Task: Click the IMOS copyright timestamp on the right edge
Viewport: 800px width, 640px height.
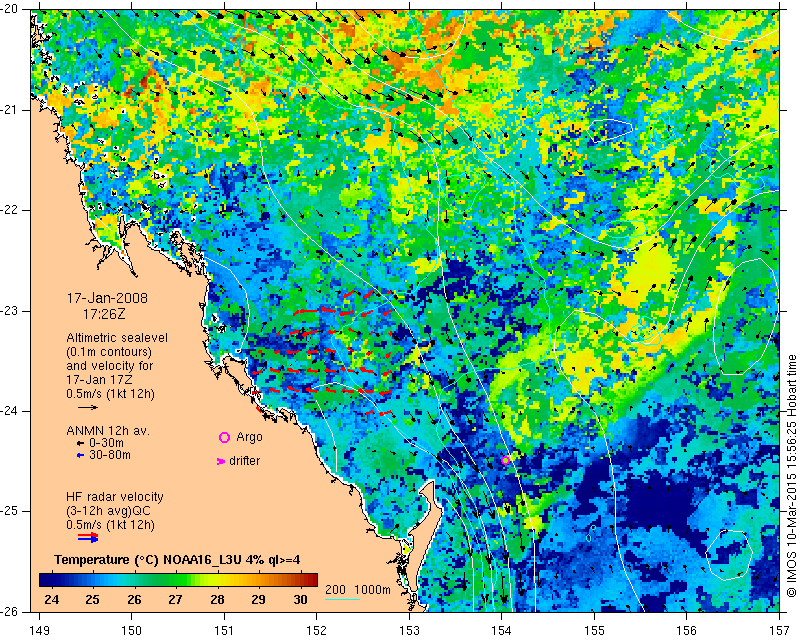Action: (791, 477)
